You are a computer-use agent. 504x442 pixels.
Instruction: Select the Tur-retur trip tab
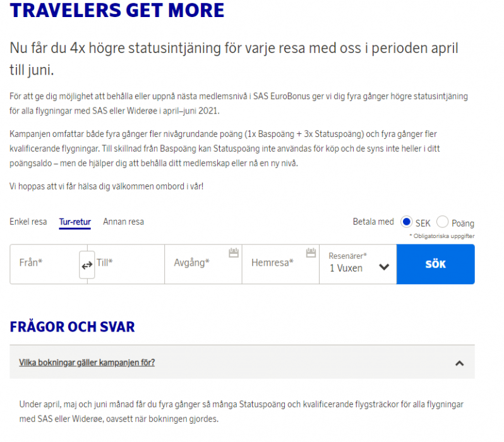tap(75, 222)
